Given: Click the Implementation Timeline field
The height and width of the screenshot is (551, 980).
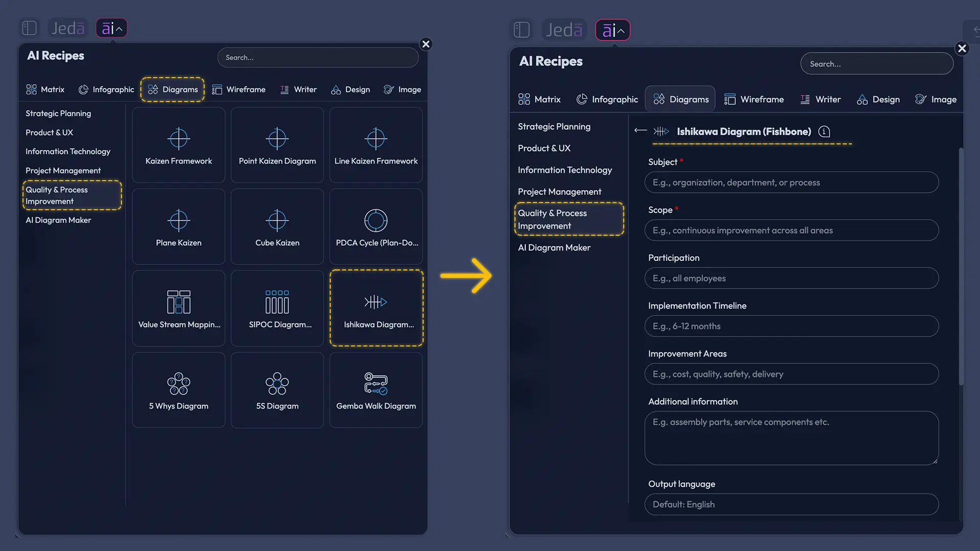Looking at the screenshot, I should tap(791, 326).
